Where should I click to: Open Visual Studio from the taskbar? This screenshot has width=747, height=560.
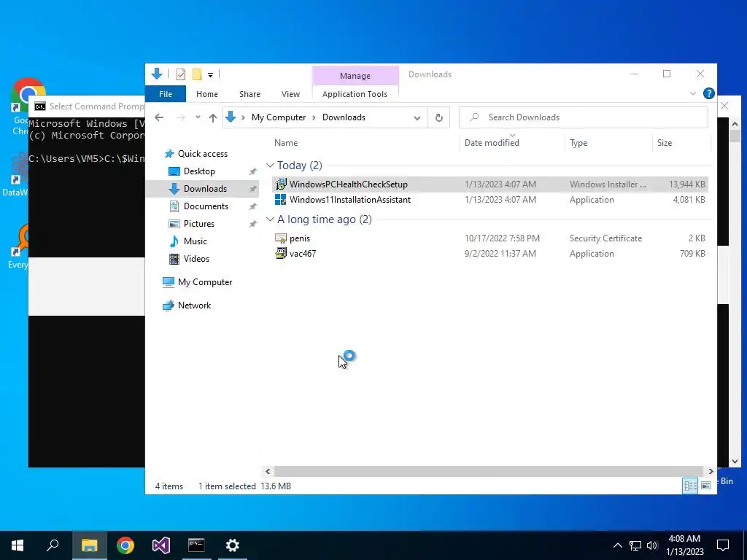161,545
